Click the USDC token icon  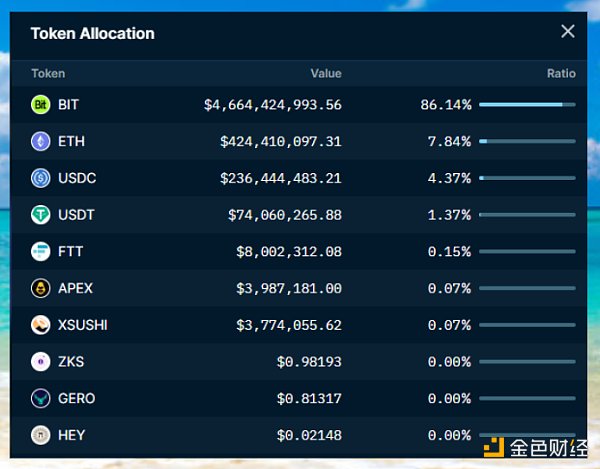(x=41, y=178)
